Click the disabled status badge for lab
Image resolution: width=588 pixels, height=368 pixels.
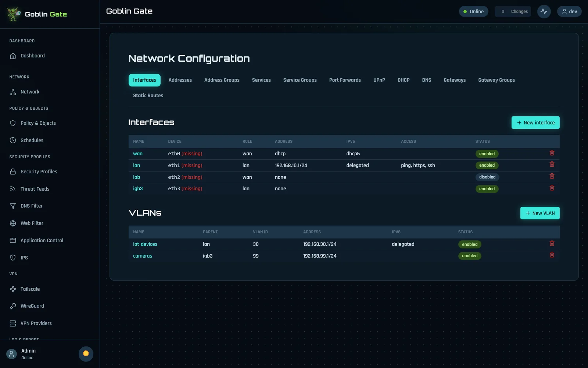click(487, 177)
